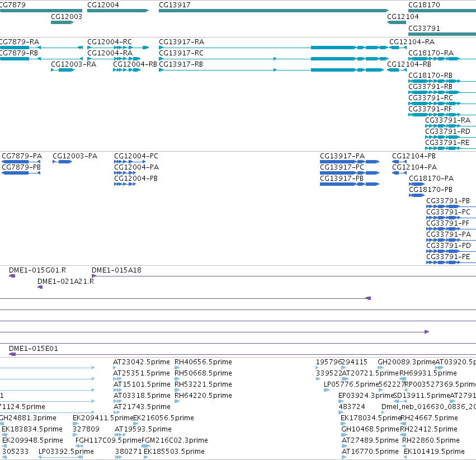Click transcript CG33791-RE label
This screenshot has height=460, width=476.
(x=447, y=143)
